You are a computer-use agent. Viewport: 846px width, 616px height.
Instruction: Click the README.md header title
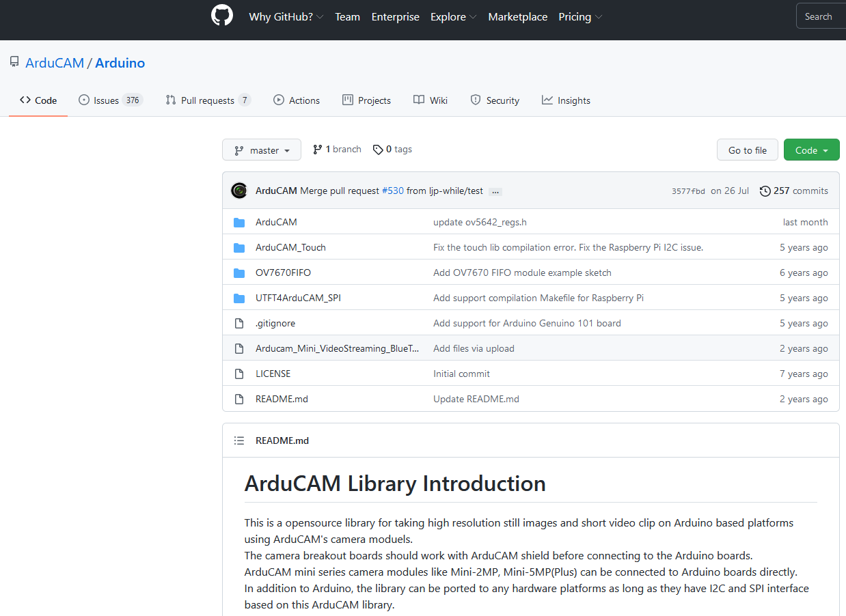click(x=282, y=440)
